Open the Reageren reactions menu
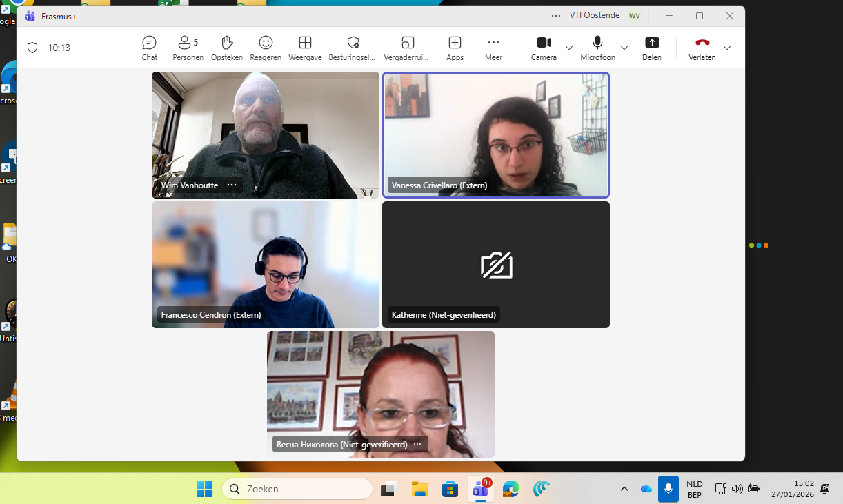This screenshot has height=504, width=843. coord(266,48)
